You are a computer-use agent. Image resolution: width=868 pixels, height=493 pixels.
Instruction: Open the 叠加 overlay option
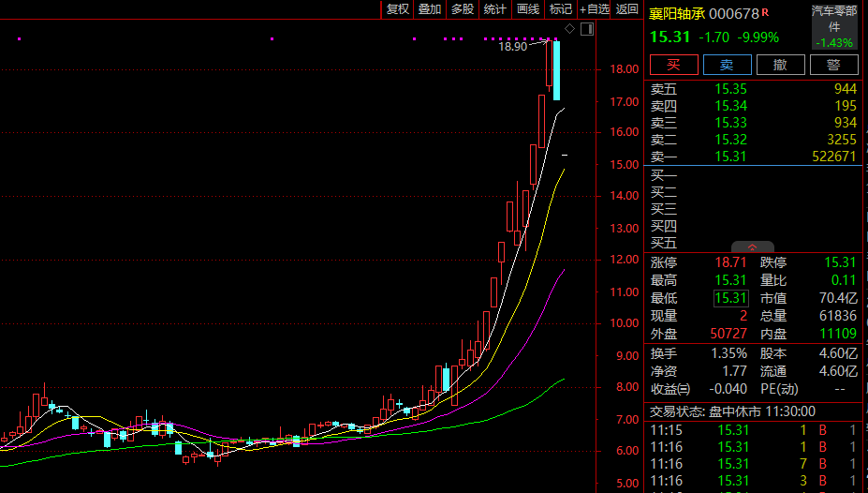[x=430, y=8]
